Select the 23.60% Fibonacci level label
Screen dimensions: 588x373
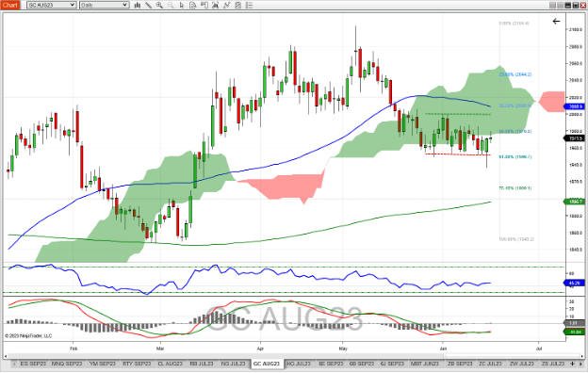pyautogui.click(x=515, y=74)
